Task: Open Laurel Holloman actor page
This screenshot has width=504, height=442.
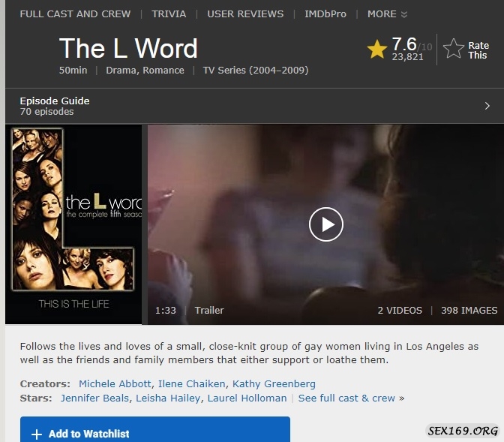Action: click(247, 398)
